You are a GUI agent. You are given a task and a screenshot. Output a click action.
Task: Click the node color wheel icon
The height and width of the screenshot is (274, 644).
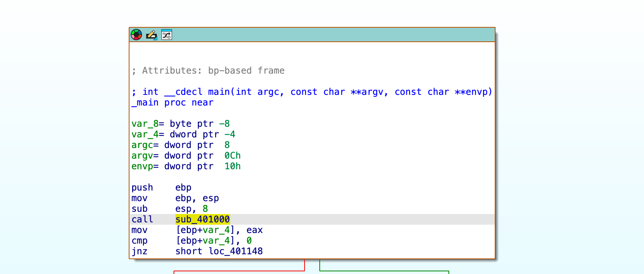(x=136, y=35)
